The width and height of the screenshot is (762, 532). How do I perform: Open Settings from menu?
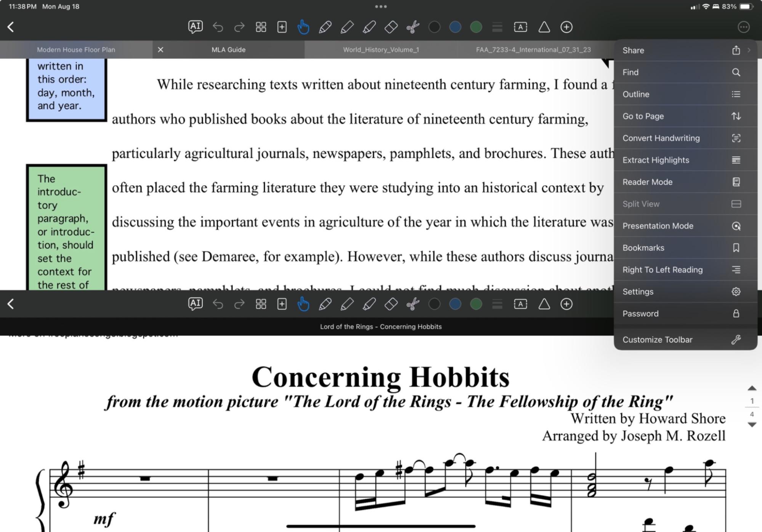[685, 292]
